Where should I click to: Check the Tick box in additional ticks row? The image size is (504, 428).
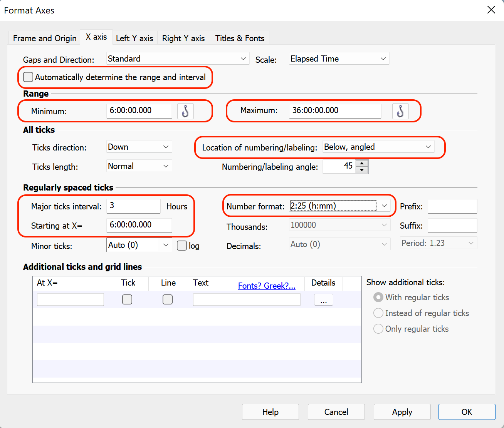tap(127, 299)
